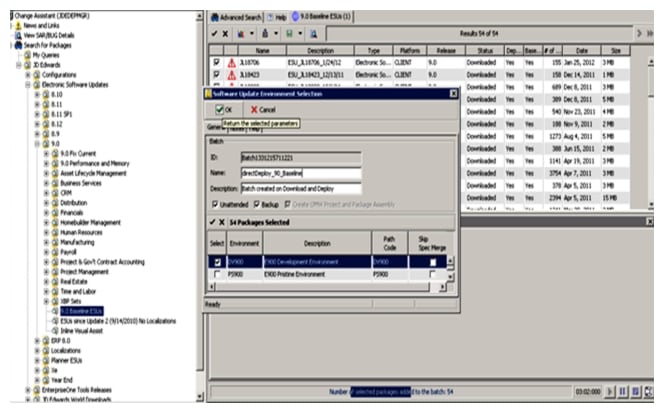The width and height of the screenshot is (657, 420).
Task: Open the Advanced Search tab
Action: click(x=236, y=17)
